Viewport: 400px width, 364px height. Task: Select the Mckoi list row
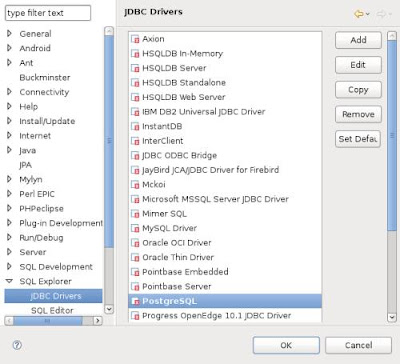[x=225, y=185]
